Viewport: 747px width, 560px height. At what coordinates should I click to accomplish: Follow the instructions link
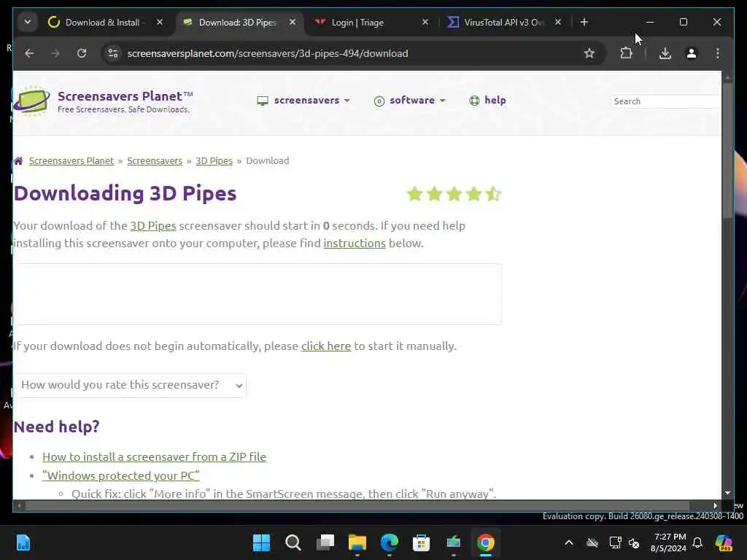point(355,244)
